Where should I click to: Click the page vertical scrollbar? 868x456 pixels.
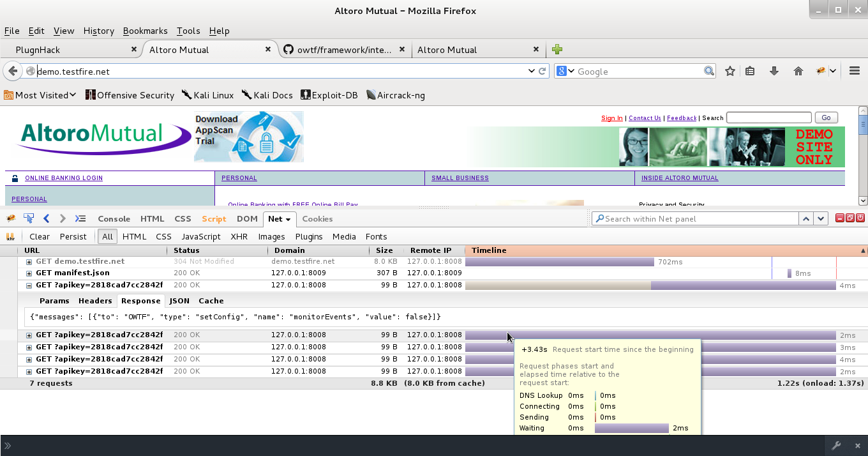click(x=864, y=155)
